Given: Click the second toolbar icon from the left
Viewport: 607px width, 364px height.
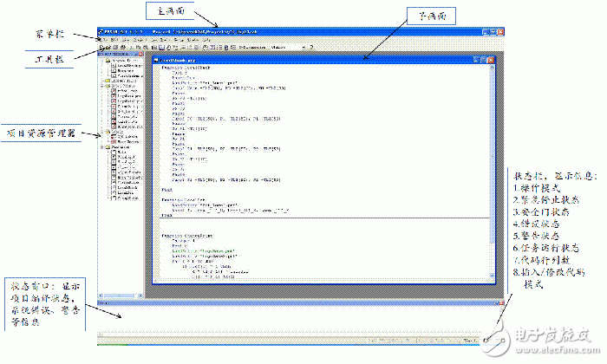Looking at the screenshot, I should pos(108,48).
